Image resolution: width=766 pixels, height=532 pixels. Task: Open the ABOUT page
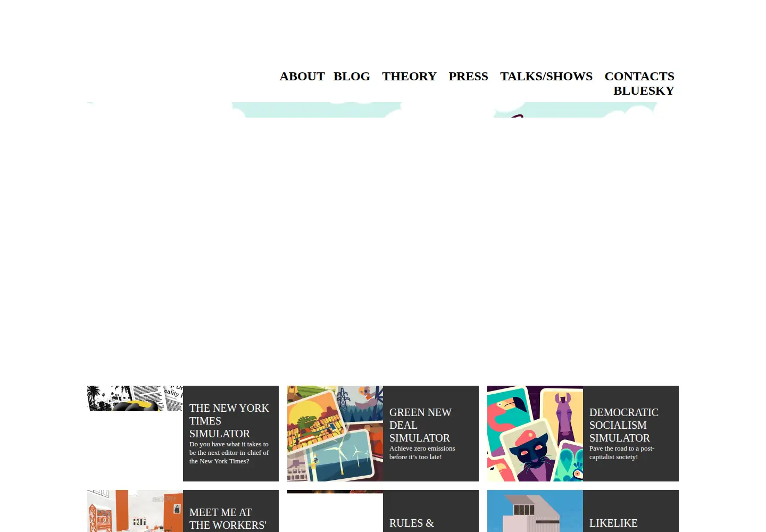click(x=302, y=76)
